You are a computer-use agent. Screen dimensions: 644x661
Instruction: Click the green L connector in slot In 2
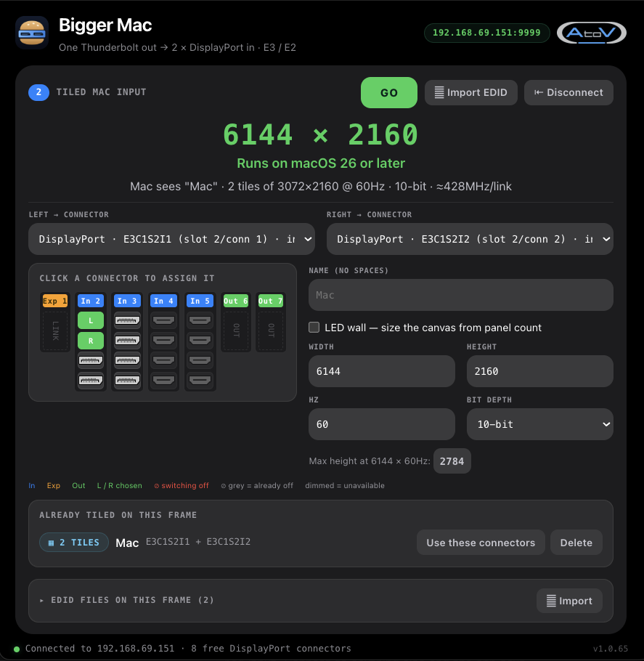point(91,320)
